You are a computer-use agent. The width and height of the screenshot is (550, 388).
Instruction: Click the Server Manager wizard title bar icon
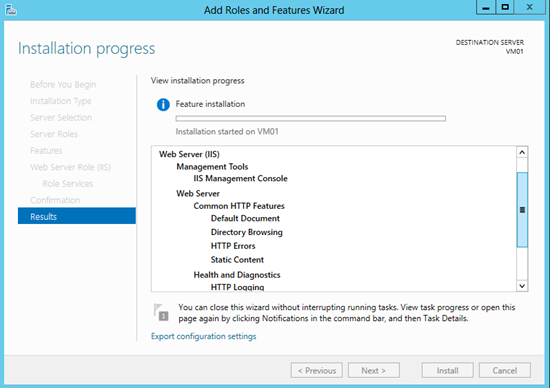[x=11, y=10]
